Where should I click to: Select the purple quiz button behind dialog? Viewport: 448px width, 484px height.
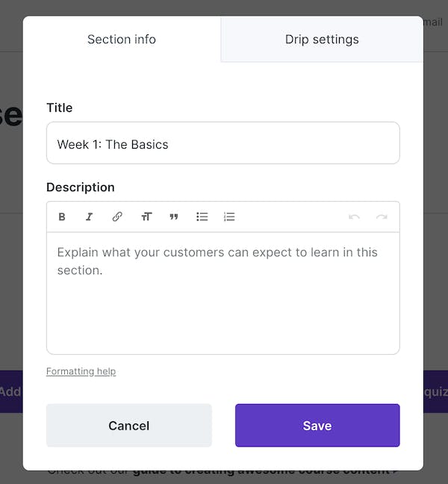[435, 391]
